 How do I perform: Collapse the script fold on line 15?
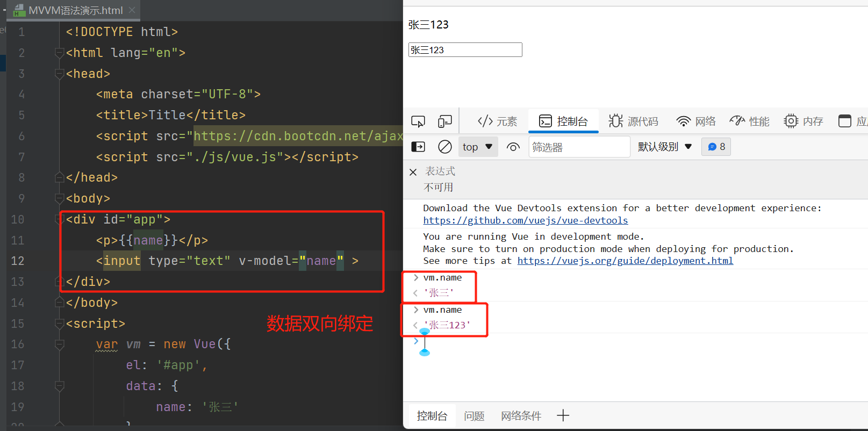pos(60,324)
